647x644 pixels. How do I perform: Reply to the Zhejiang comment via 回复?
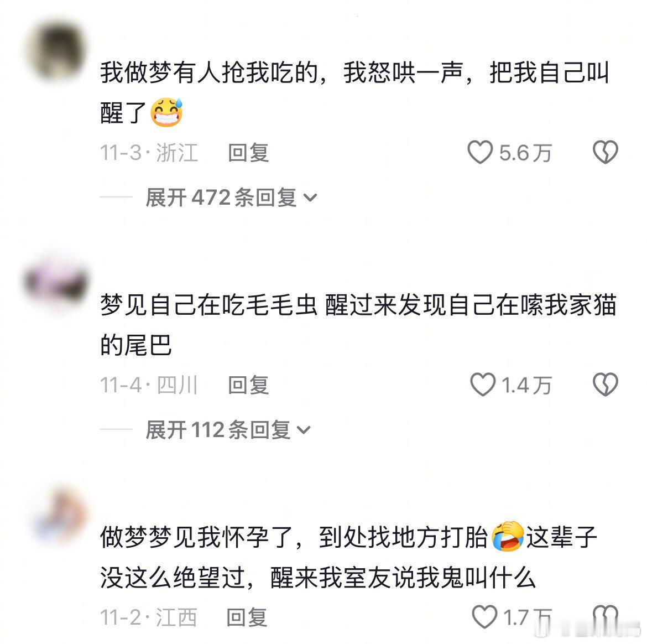(x=248, y=153)
